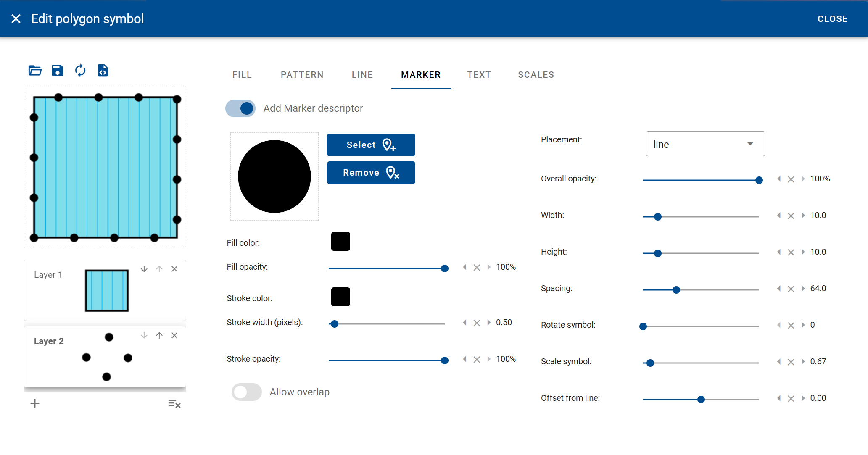Screen dimensions: 868x455
Task: Click the Overall opacity slider handle
Action: 759,180
